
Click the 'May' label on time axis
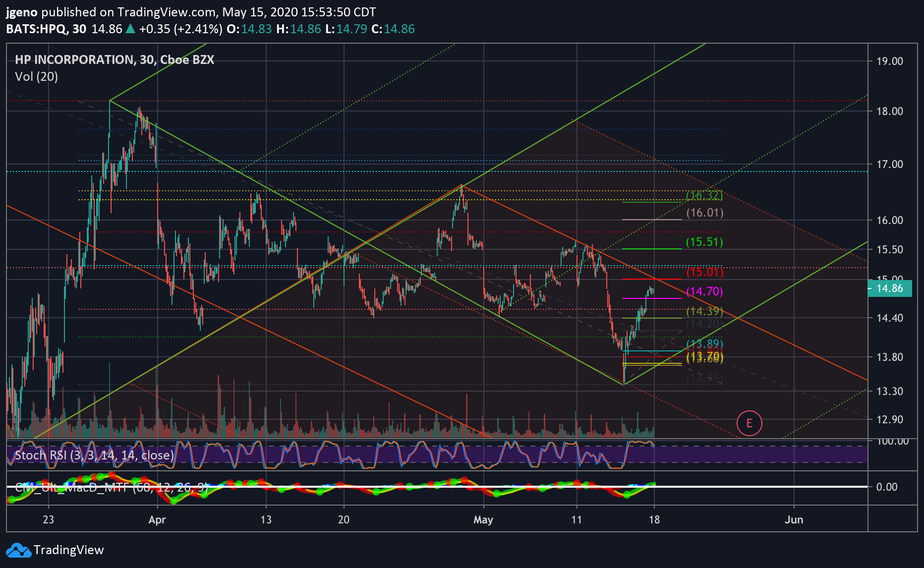point(483,520)
